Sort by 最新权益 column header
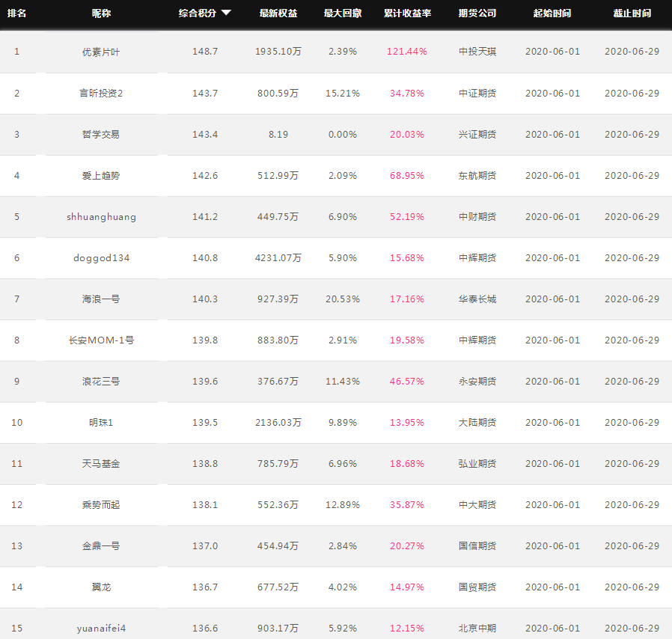This screenshot has height=639, width=672. point(278,13)
